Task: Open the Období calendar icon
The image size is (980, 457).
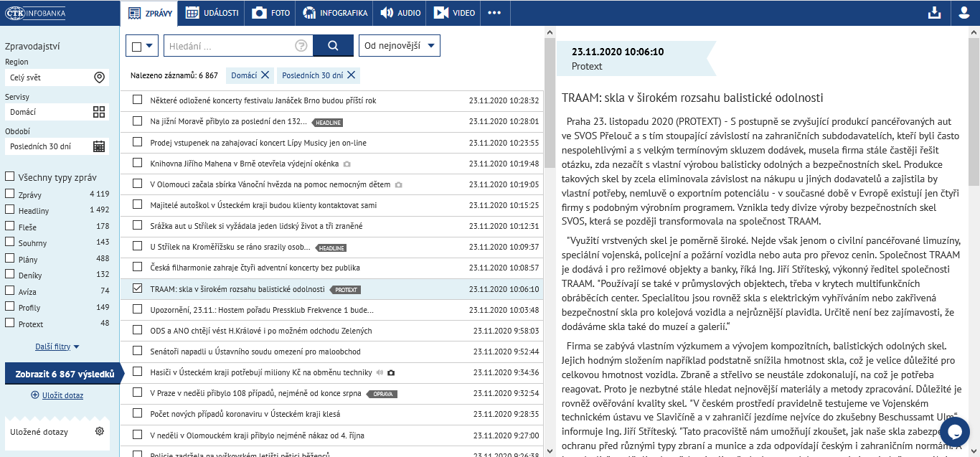Action: point(99,146)
